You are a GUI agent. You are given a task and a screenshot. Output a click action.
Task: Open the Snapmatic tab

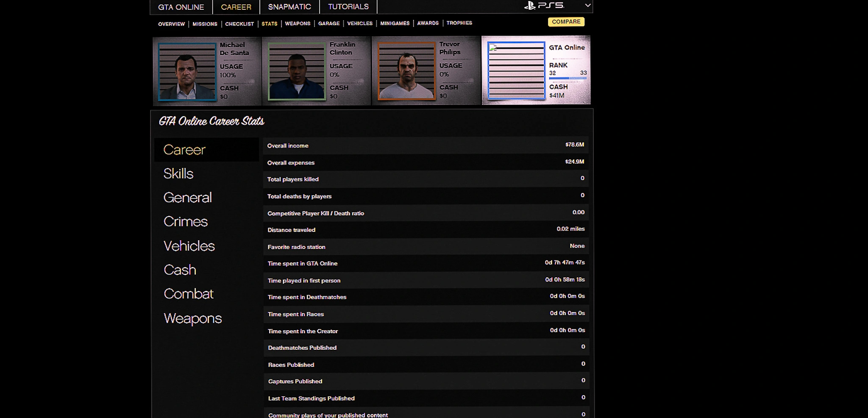coord(289,7)
